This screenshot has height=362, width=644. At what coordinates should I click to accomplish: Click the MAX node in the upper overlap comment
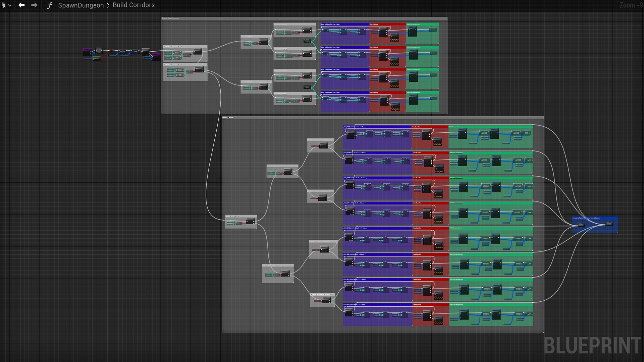(177, 53)
